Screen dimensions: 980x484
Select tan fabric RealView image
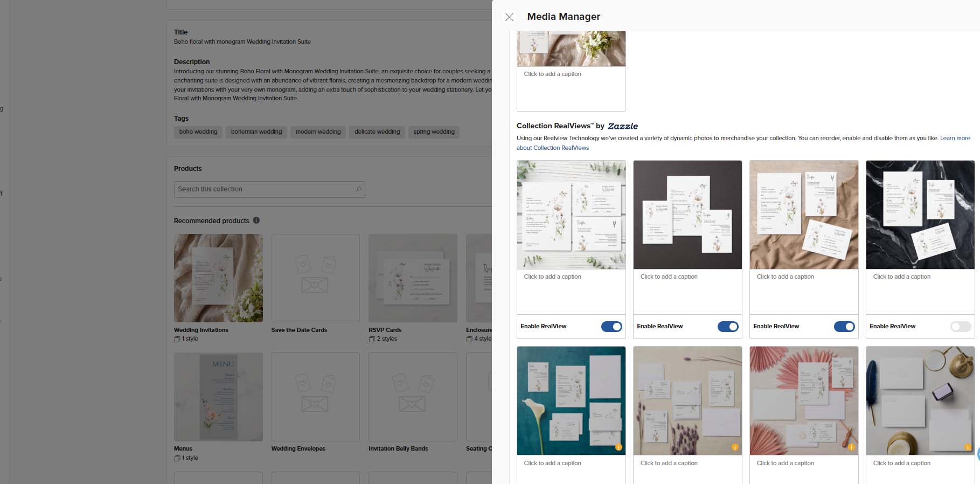804,215
